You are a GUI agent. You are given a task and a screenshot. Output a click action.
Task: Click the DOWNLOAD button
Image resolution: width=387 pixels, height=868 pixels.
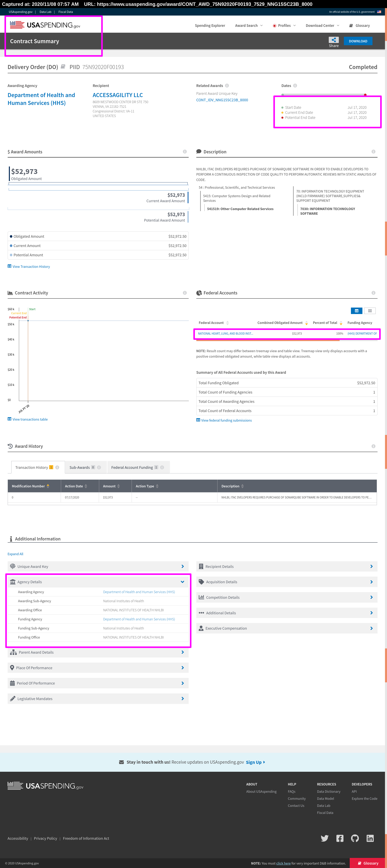point(358,41)
